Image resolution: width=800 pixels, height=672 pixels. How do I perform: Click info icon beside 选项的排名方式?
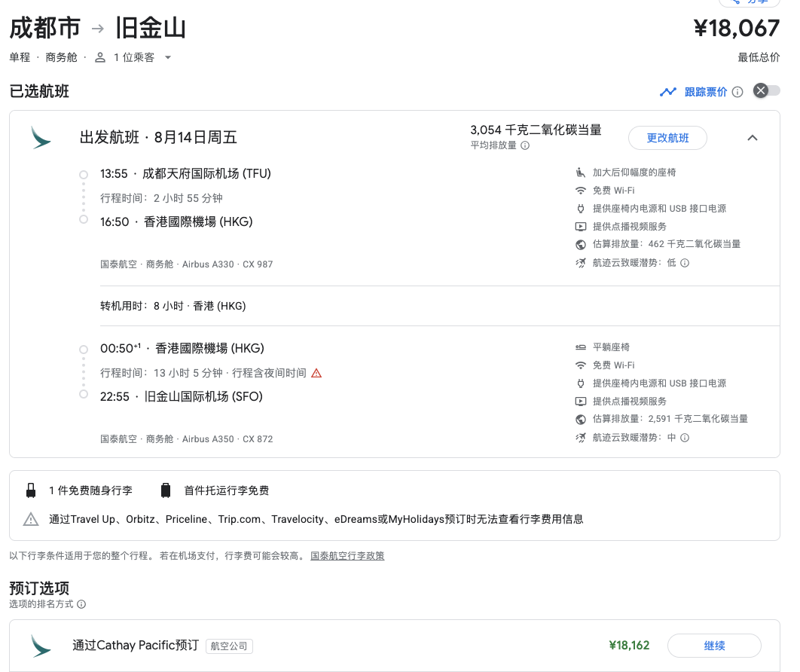[x=81, y=604]
